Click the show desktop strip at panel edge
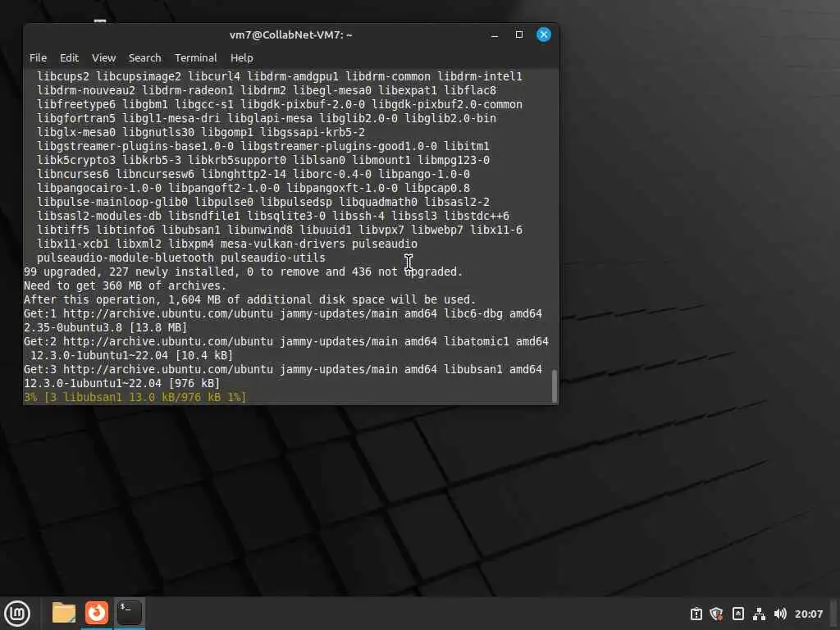 pyautogui.click(x=834, y=614)
